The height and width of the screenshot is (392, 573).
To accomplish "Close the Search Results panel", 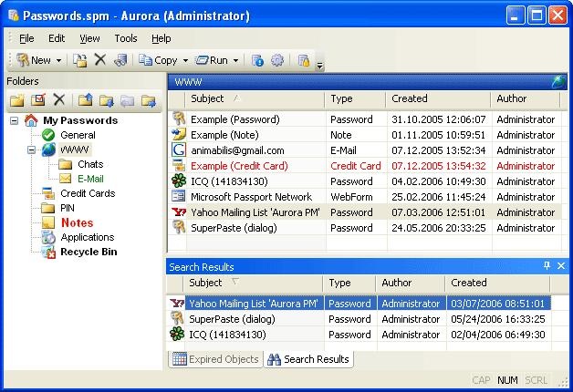I will pos(560,265).
